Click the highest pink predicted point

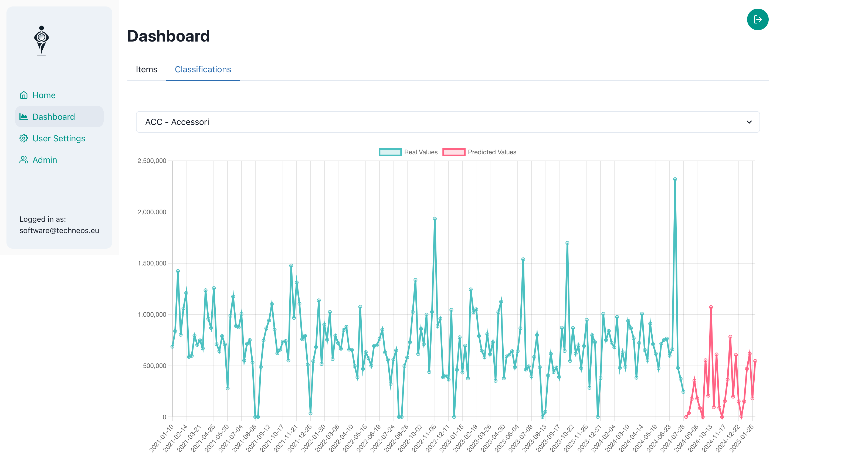[x=711, y=308]
